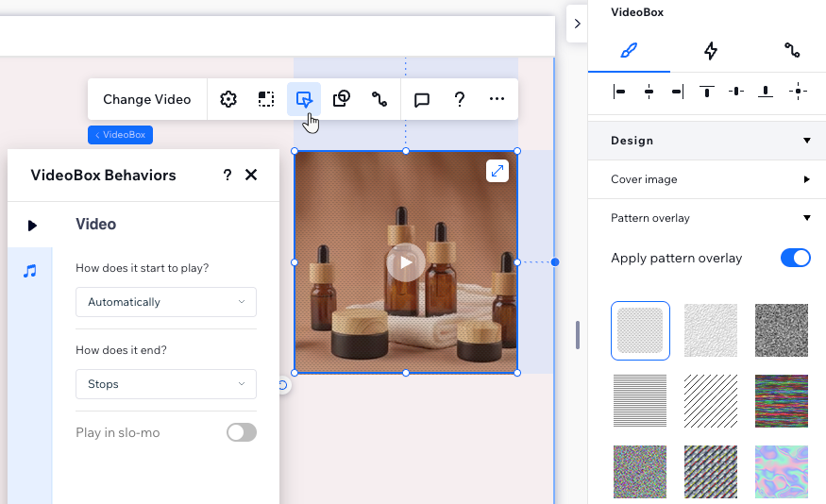Screen dimensions: 826x504
Task: Select the Behaviors cursor icon in toolbar
Action: [304, 99]
